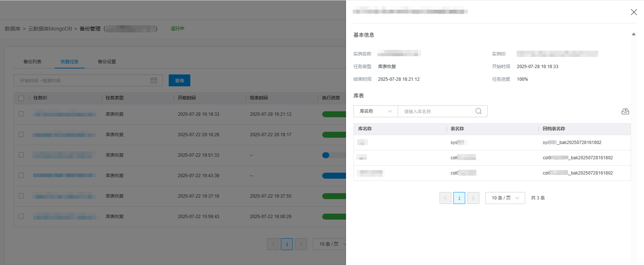Viewport: 644px width, 265px height.
Task: Click the 请输入库名称 search input
Action: click(436, 111)
